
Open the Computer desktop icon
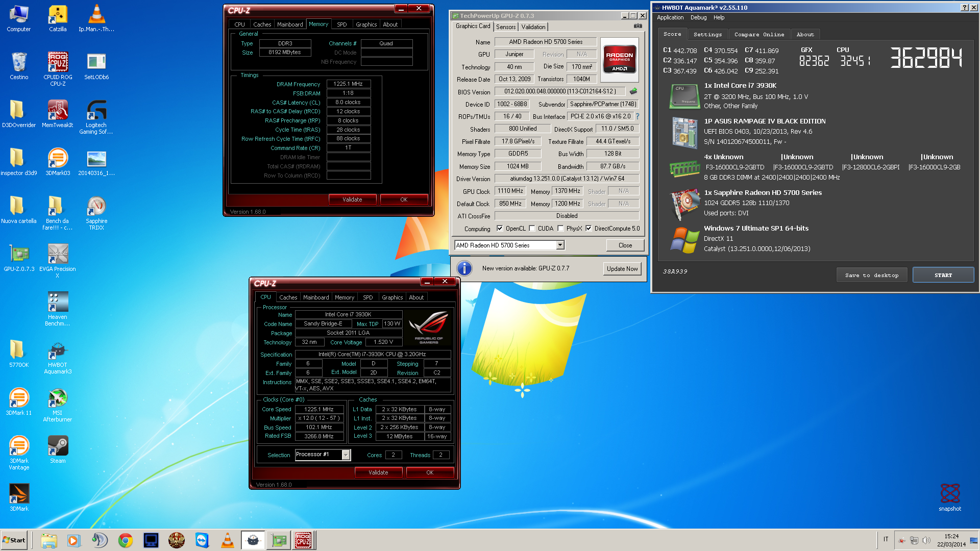coord(19,18)
